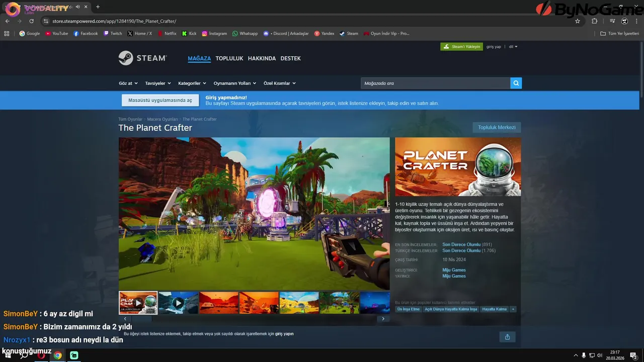Open the browser apps grid icon
This screenshot has height=362, width=644.
click(7, 34)
